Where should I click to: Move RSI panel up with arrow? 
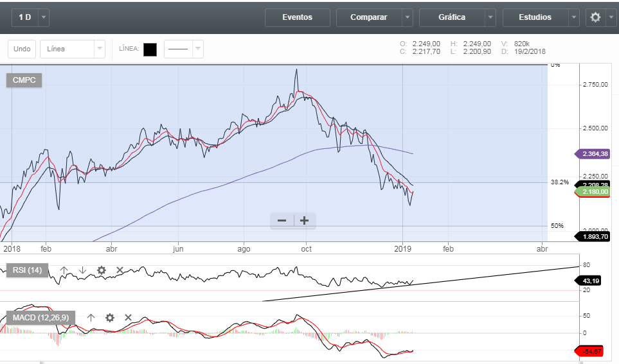pos(64,270)
